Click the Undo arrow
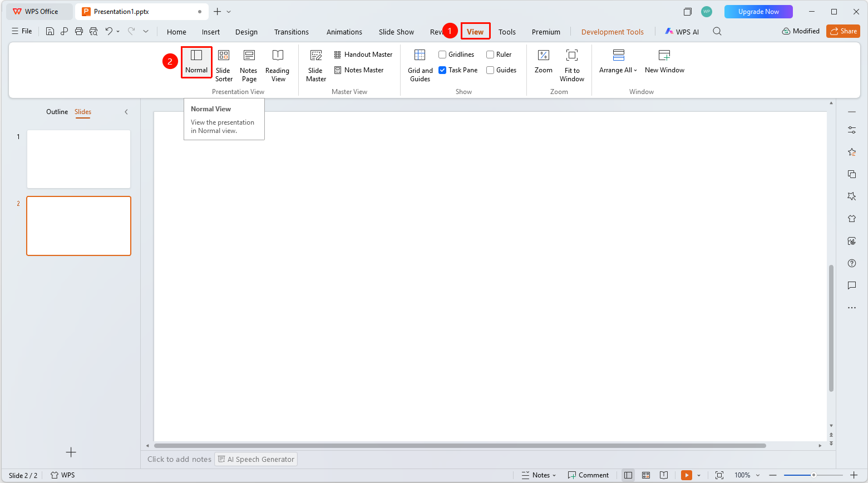The width and height of the screenshot is (868, 483). pyautogui.click(x=109, y=31)
